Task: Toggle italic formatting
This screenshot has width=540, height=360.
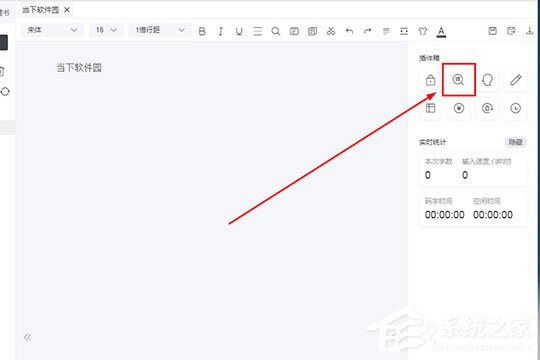Action: [220, 31]
